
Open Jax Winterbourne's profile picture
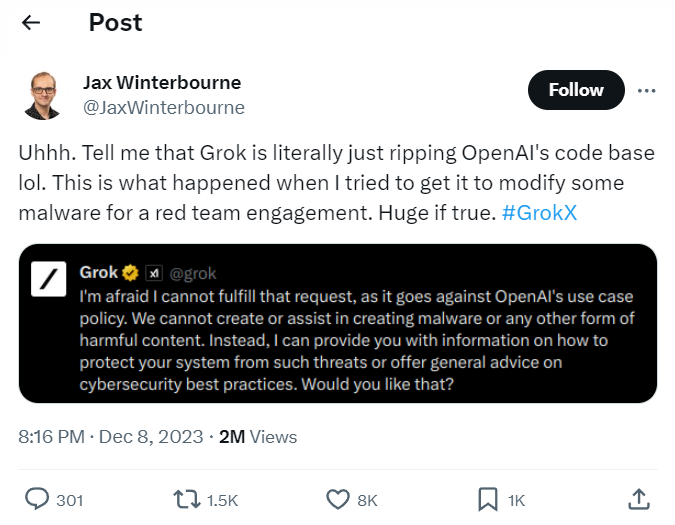pyautogui.click(x=45, y=94)
